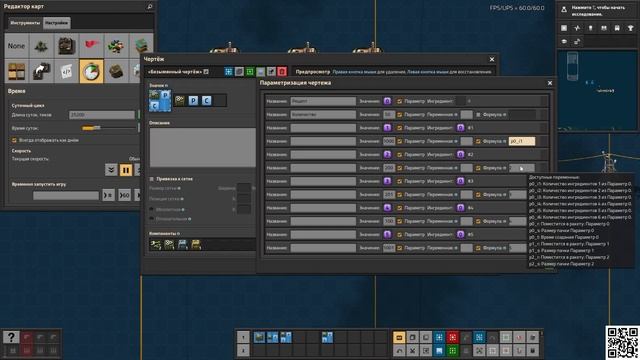This screenshot has width=640, height=360.
Task: Select the highlighted time clock tool
Action: coord(91,71)
